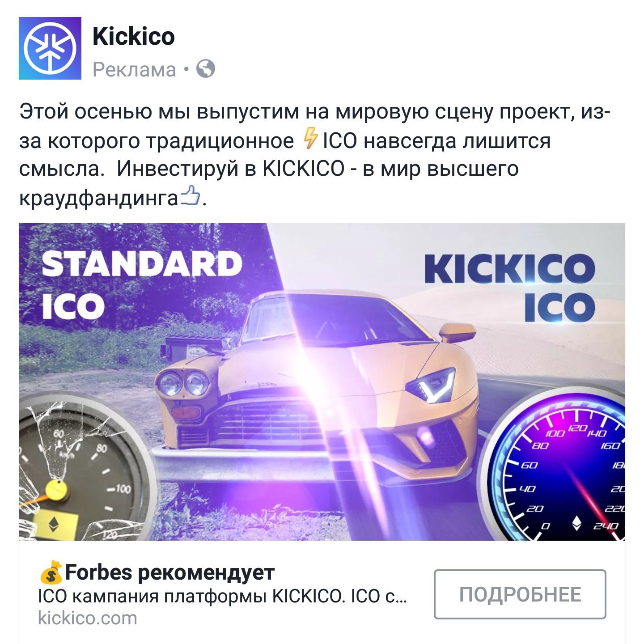644x644 pixels.
Task: Click the Ethereum logo on blue speedometer
Action: coord(577,523)
